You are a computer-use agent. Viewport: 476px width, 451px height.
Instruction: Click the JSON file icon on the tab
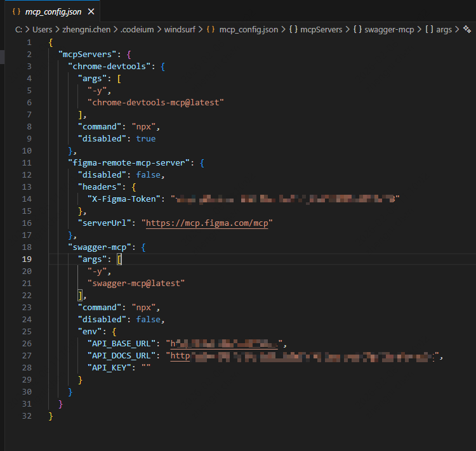tap(17, 11)
